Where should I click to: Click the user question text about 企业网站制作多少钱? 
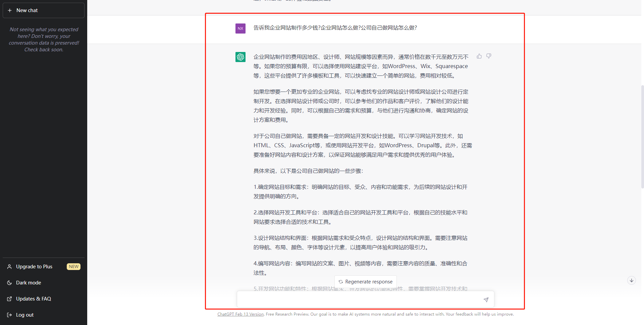pos(335,28)
